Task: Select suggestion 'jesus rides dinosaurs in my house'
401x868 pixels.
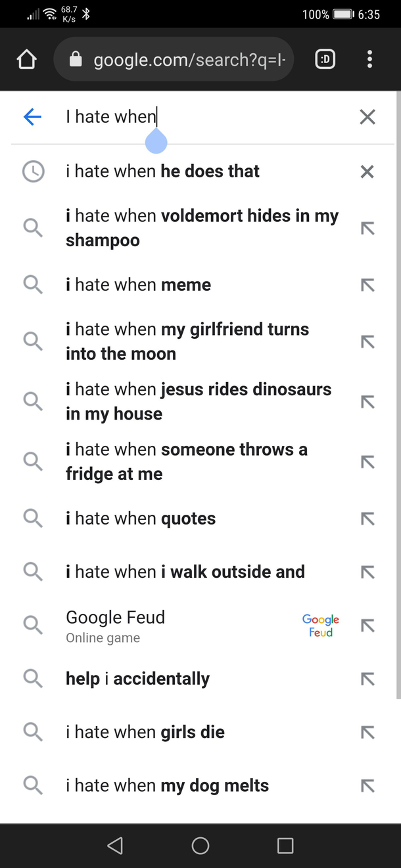Action: 200,401
